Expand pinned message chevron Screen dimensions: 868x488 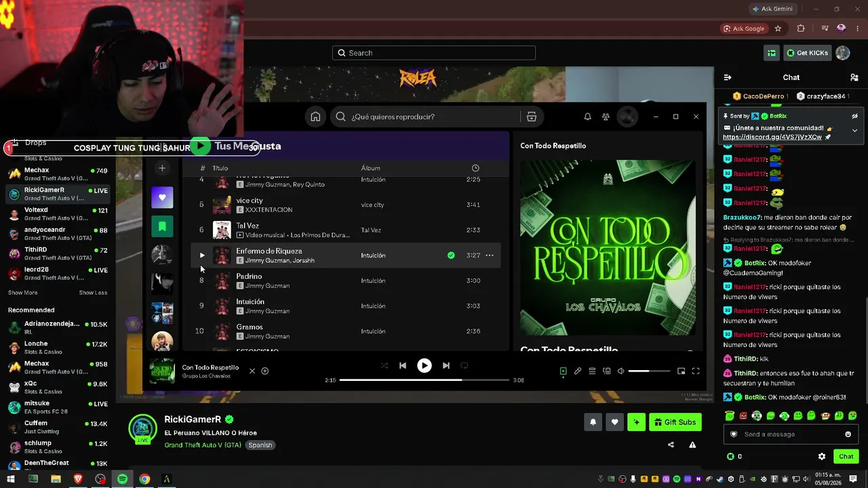855,130
